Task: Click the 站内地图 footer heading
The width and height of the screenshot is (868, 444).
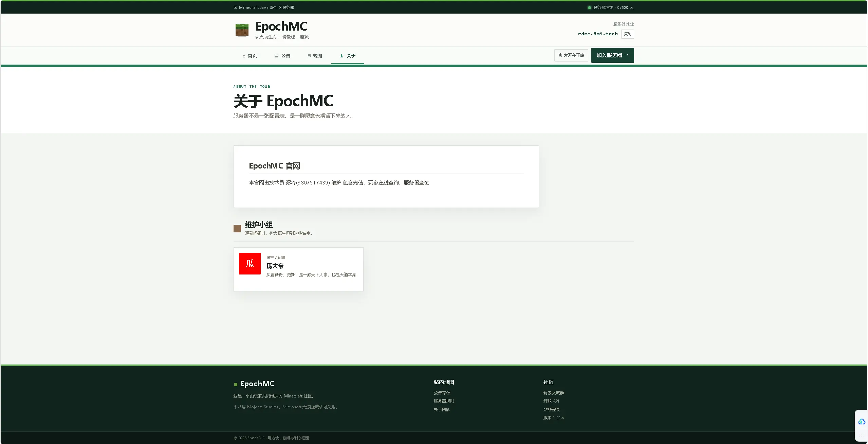Action: [x=444, y=382]
